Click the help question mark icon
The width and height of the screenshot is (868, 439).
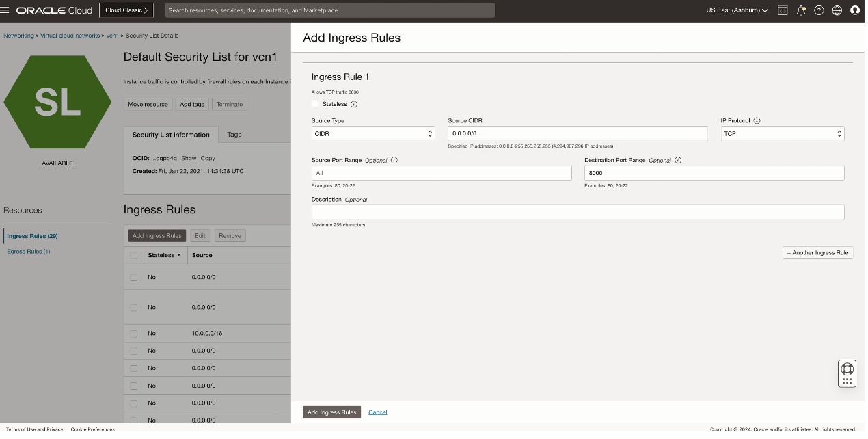click(819, 10)
